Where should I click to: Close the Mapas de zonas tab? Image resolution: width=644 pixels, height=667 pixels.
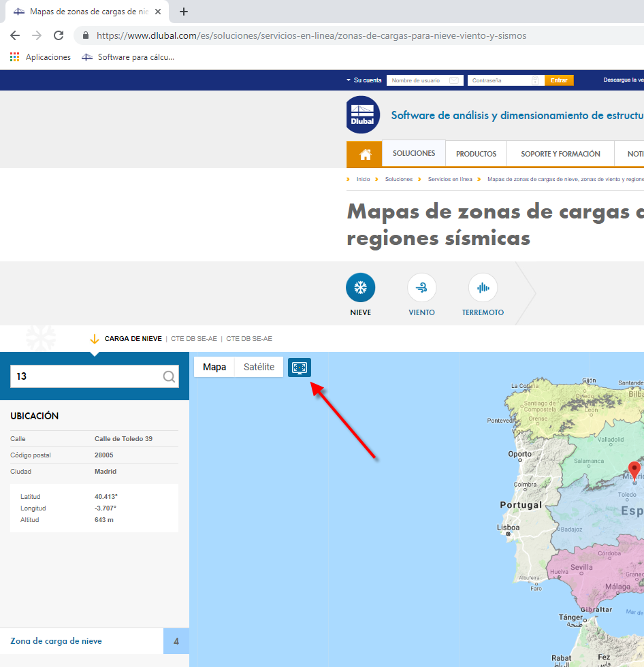point(158,12)
